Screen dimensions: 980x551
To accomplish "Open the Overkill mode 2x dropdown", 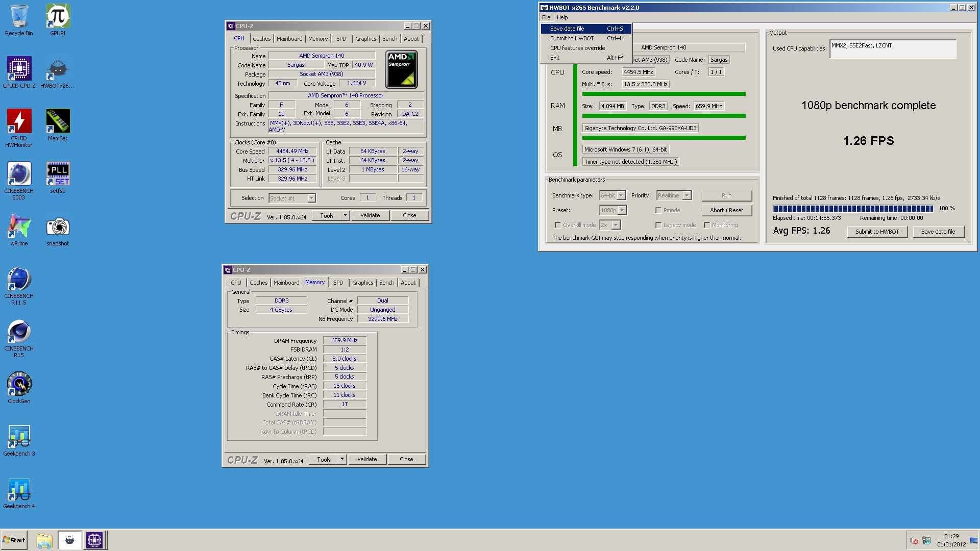I will pyautogui.click(x=610, y=225).
